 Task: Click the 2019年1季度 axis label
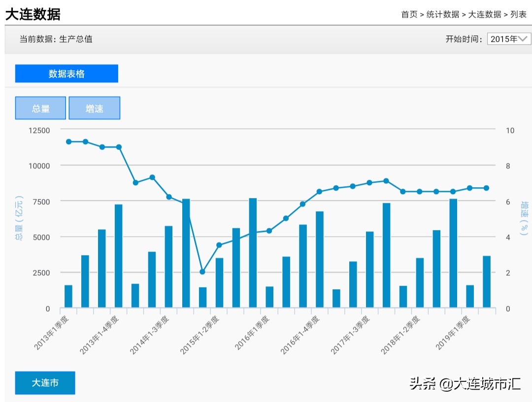[x=453, y=333]
